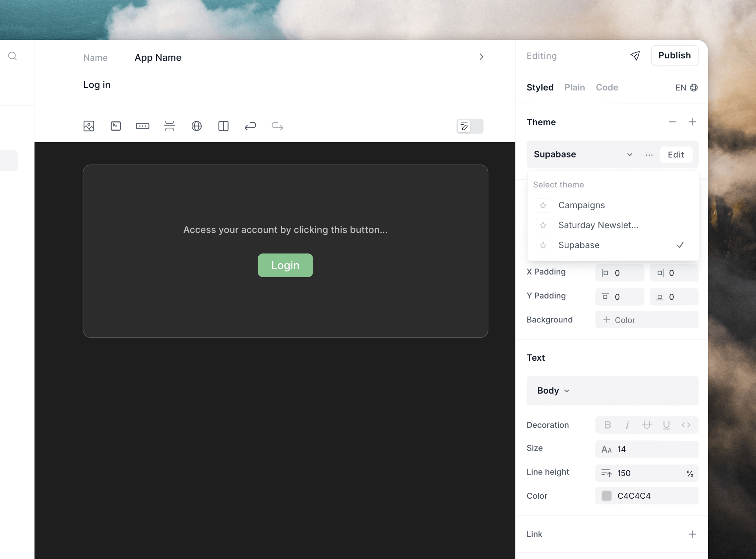Image resolution: width=756 pixels, height=559 pixels.
Task: Click the Theme section heading
Action: point(541,122)
